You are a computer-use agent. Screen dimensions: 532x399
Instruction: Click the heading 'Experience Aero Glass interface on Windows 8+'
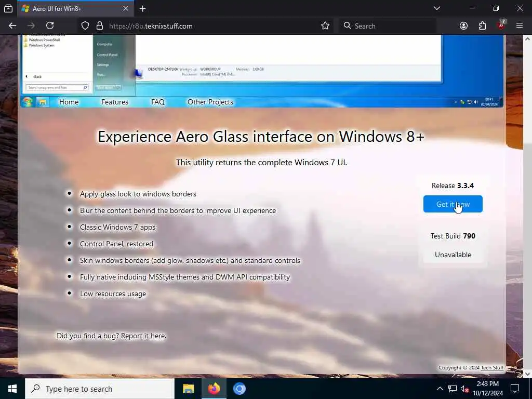(261, 137)
